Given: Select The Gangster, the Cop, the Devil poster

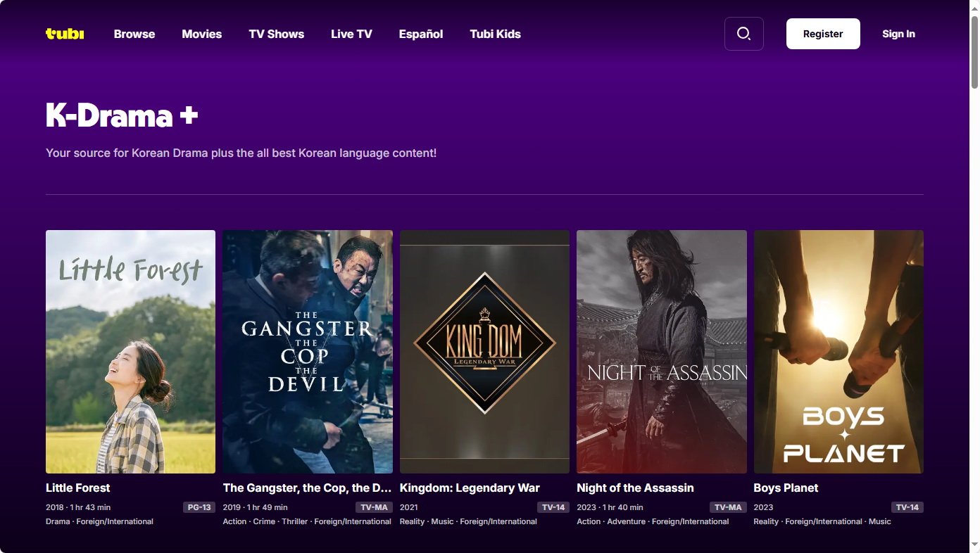Looking at the screenshot, I should click(x=308, y=352).
